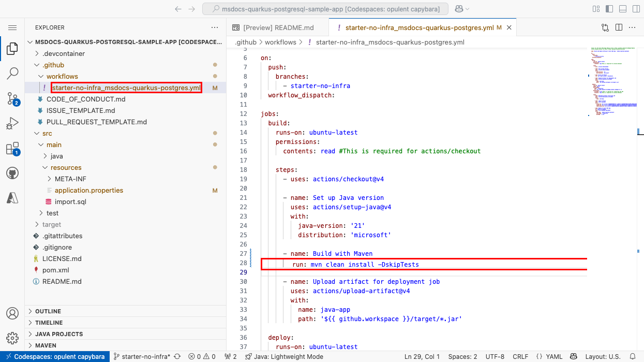Open the Explorer view in activity bar

tap(12, 49)
